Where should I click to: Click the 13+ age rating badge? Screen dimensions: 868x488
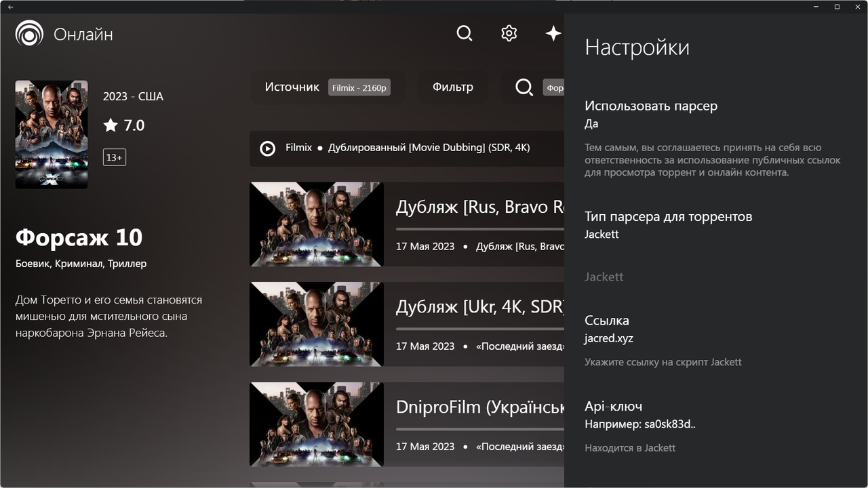click(x=115, y=157)
